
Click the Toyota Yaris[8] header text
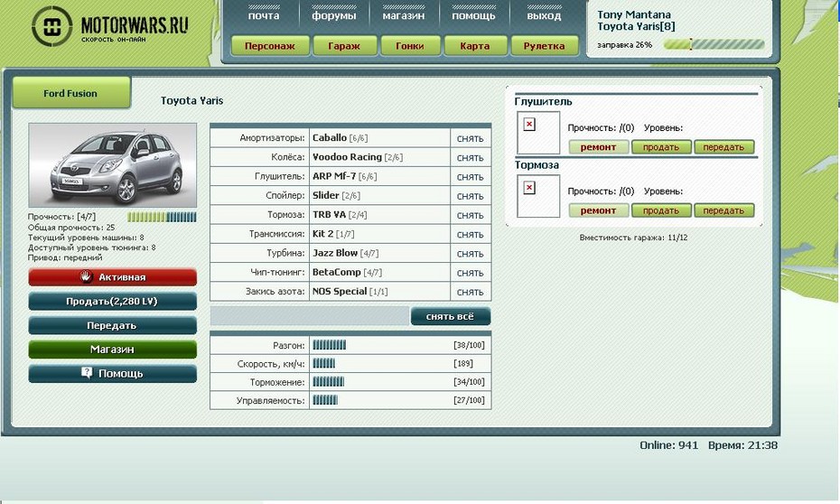(636, 26)
